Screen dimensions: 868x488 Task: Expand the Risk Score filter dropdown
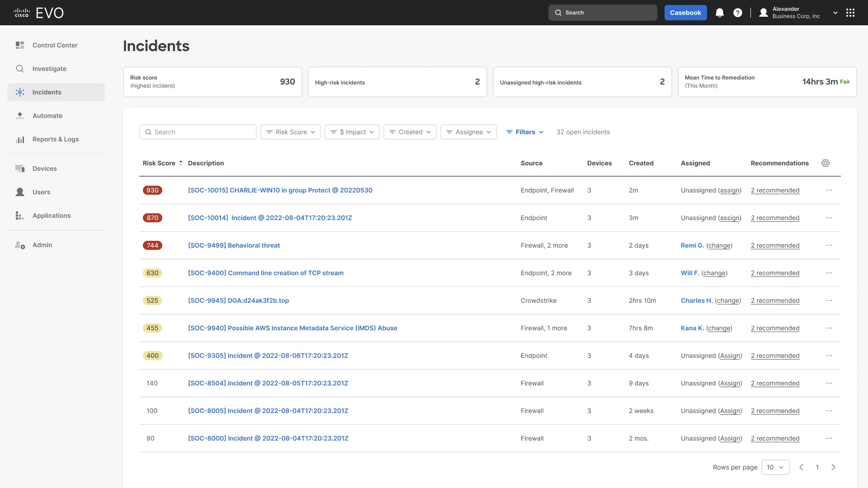291,132
